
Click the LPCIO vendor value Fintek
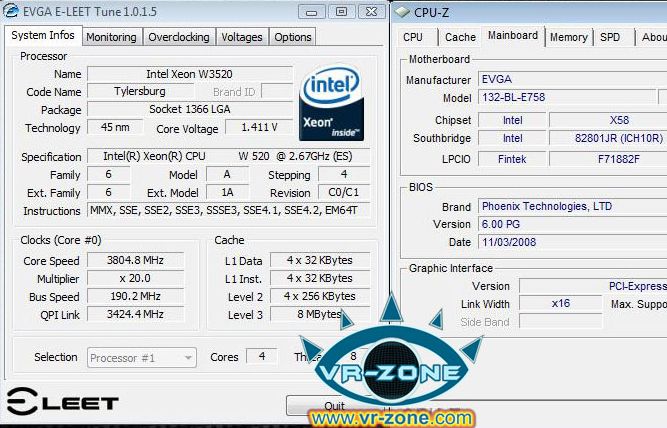click(x=512, y=159)
